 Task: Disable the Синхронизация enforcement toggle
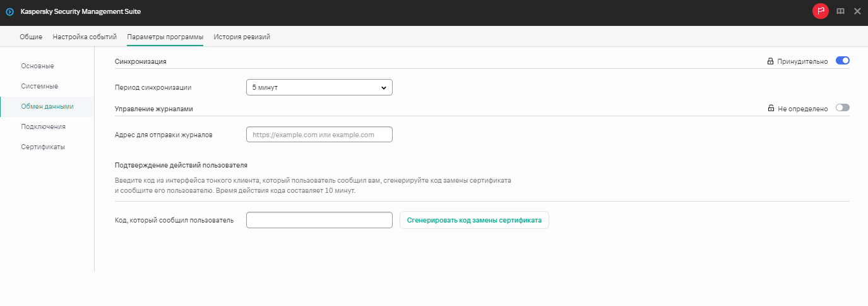click(842, 61)
